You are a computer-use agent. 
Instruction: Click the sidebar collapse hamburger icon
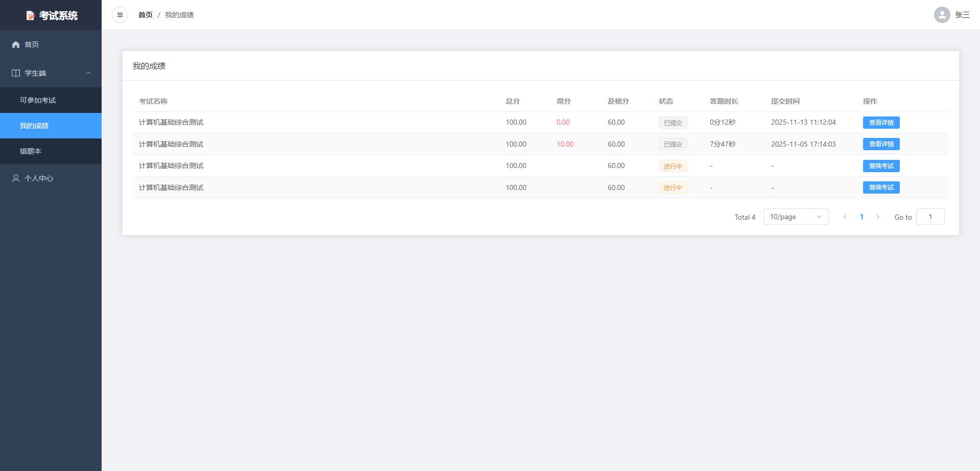(x=120, y=15)
